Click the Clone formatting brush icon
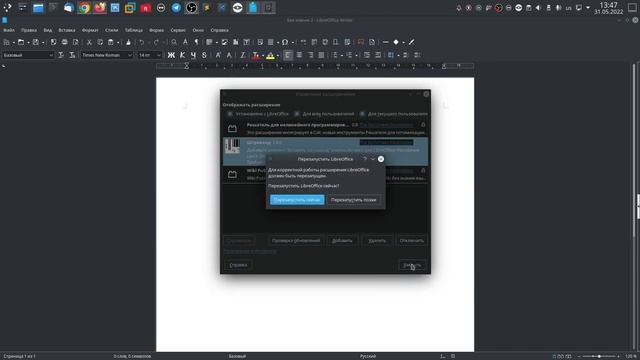640x360 pixels. click(129, 42)
